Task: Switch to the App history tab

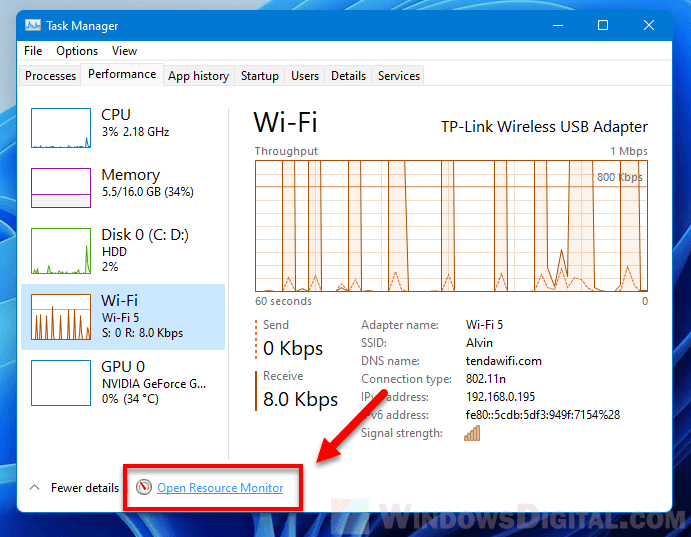Action: [198, 76]
